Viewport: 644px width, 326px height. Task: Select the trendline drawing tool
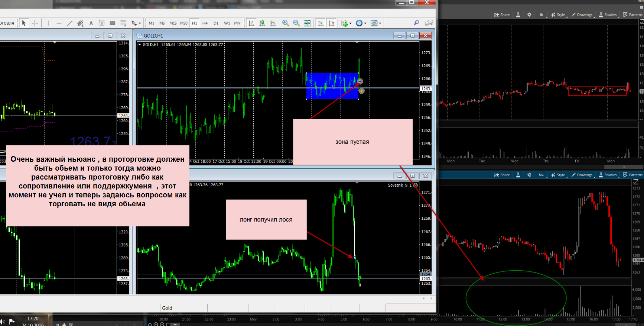pyautogui.click(x=69, y=23)
